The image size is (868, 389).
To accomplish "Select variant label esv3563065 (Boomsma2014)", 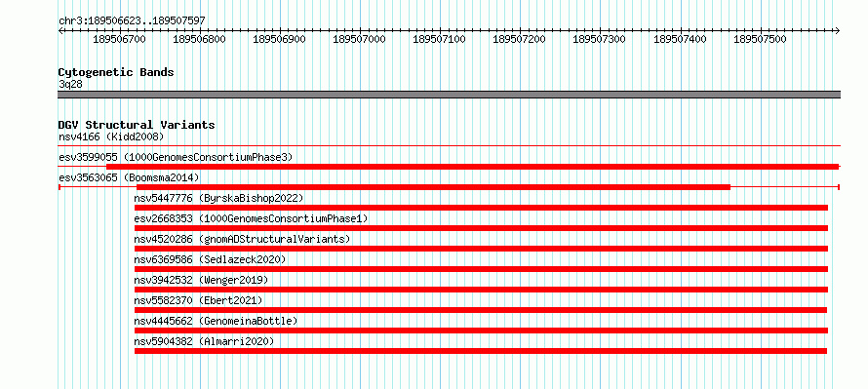I will (x=129, y=177).
